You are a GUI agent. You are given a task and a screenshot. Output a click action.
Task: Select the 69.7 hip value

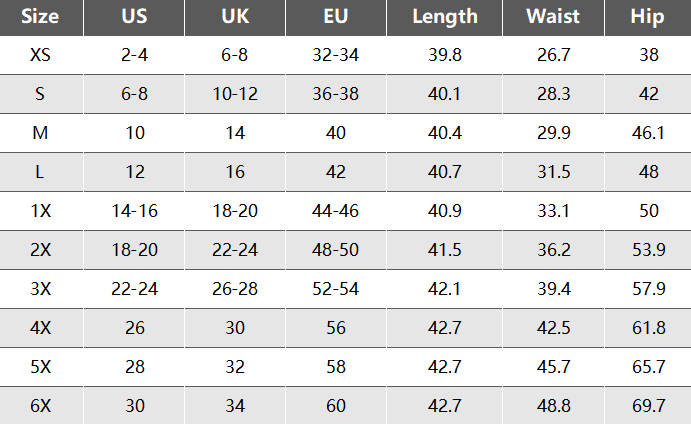pos(648,406)
